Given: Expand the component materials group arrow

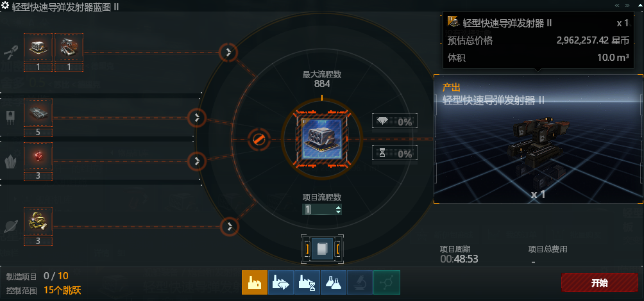Looking at the screenshot, I should click(197, 118).
